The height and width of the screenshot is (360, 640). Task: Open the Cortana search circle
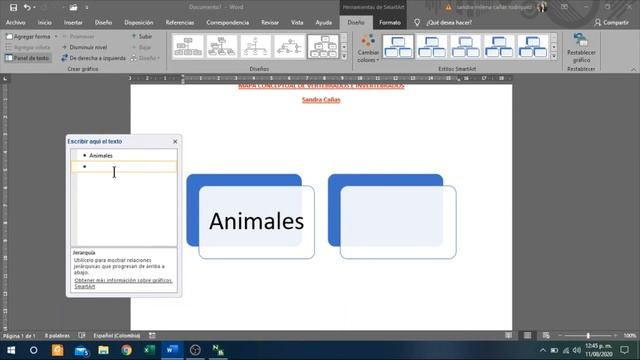point(33,350)
